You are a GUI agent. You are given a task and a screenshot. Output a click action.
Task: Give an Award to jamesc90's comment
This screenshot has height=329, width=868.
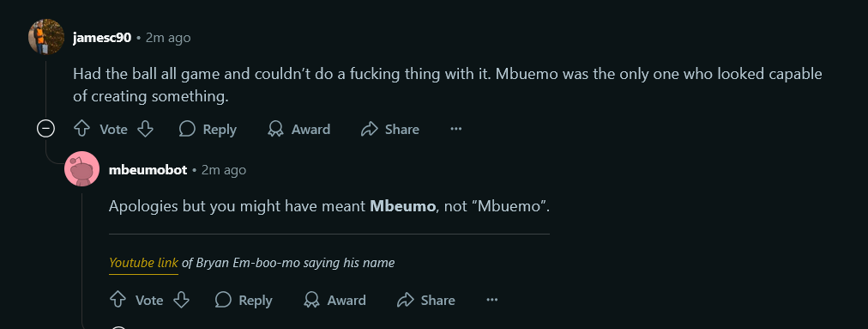pyautogui.click(x=299, y=129)
